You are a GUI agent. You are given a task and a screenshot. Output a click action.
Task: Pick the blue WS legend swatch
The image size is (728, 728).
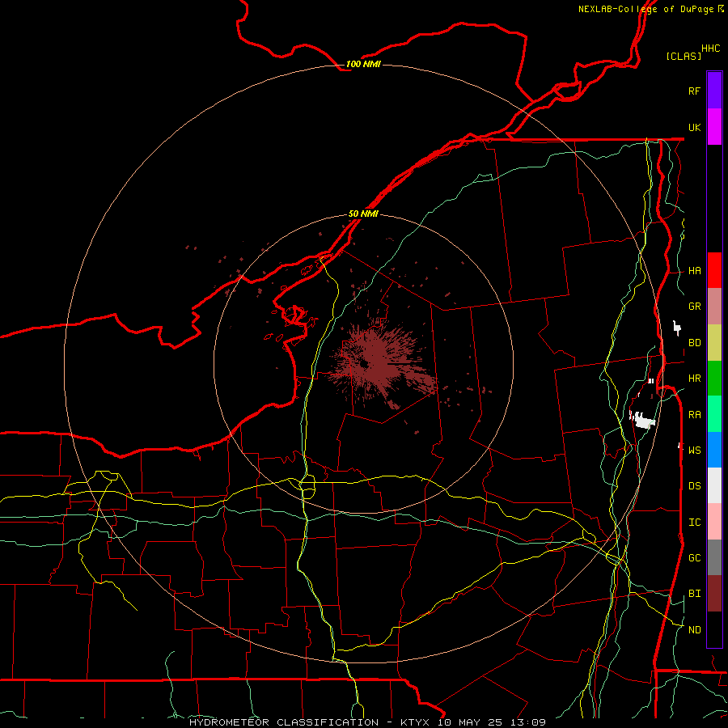(x=714, y=450)
